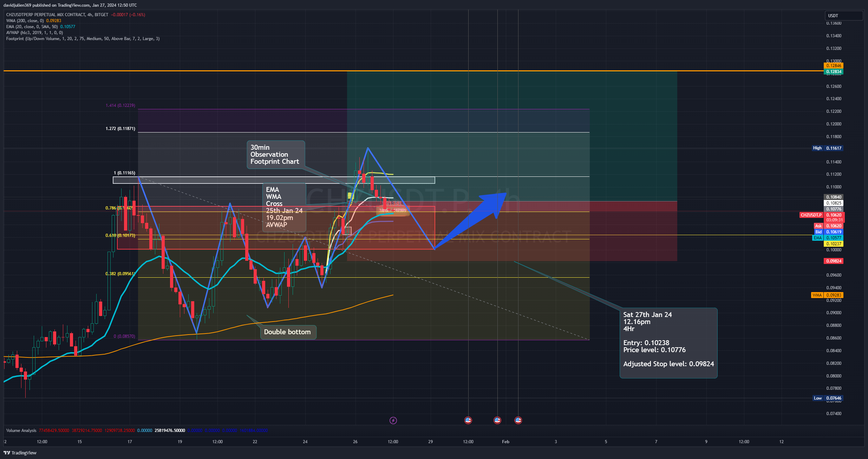868x459 pixels.
Task: Click the 0.10840 gray price tag
Action: pyautogui.click(x=833, y=197)
